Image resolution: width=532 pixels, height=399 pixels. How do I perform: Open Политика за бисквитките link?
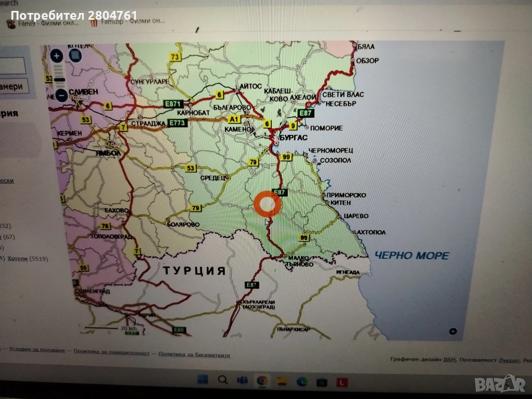point(194,355)
